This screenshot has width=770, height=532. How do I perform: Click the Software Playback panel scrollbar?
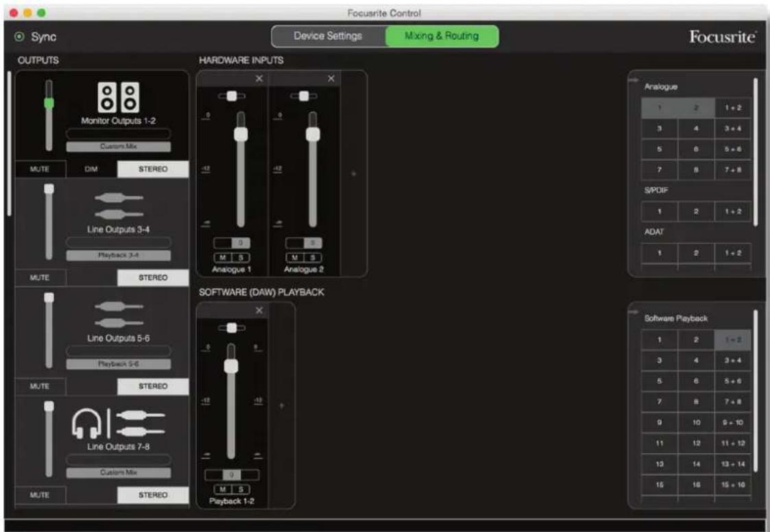tap(756, 391)
